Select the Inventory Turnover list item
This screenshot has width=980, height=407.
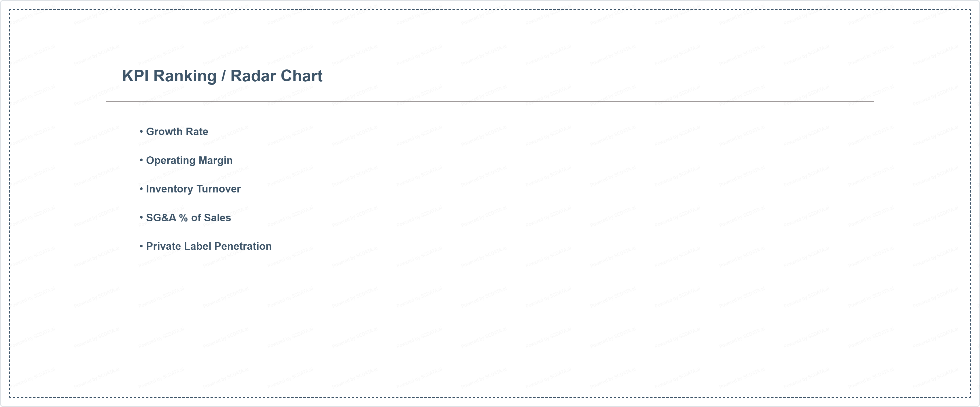pyautogui.click(x=193, y=189)
